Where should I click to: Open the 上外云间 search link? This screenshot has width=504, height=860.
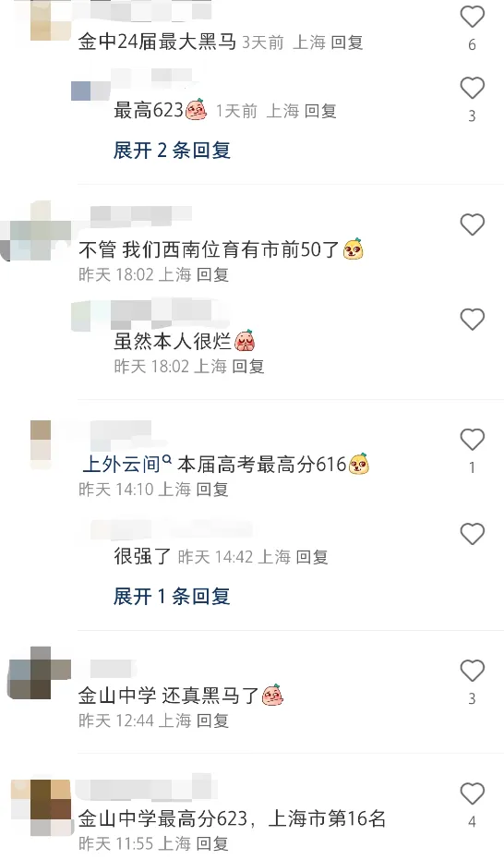pyautogui.click(x=127, y=465)
